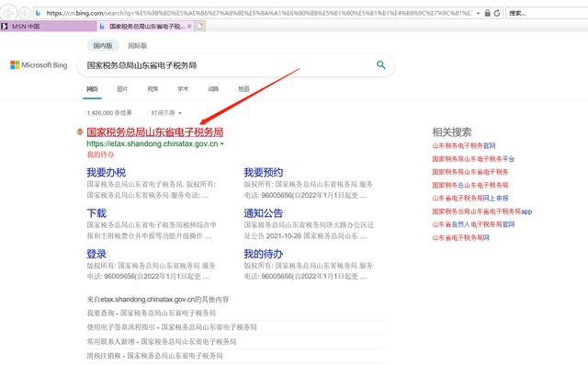Open 清税注销税 link
Image resolution: width=588 pixels, height=366 pixels.
(x=154, y=355)
